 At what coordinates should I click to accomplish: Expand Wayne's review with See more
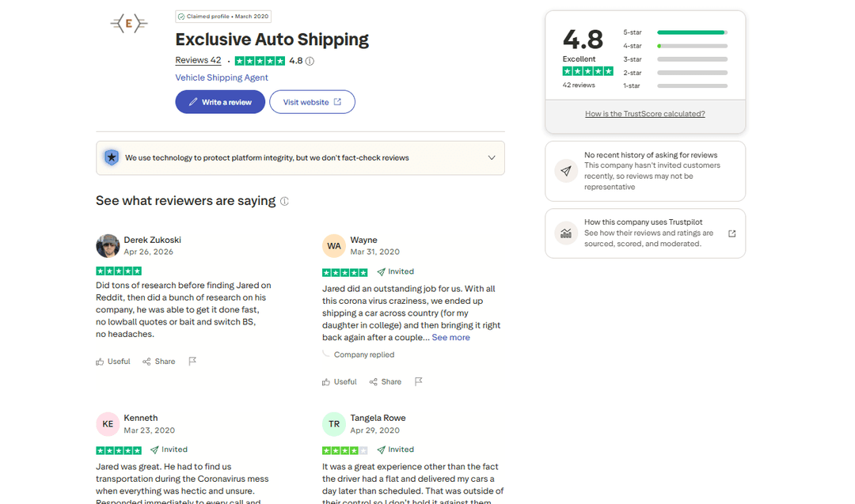tap(451, 337)
